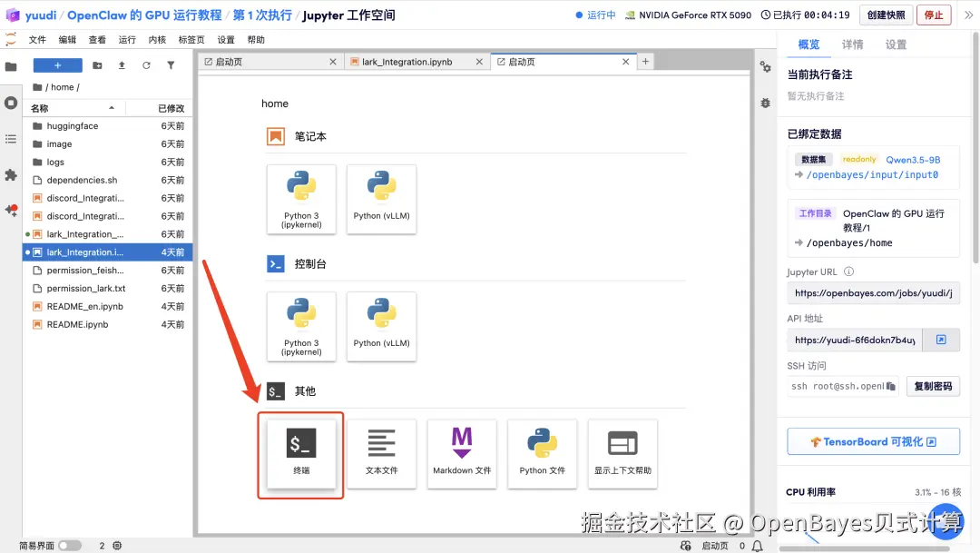
Task: Open /openbayes/input/input0 path link
Action: [x=872, y=174]
